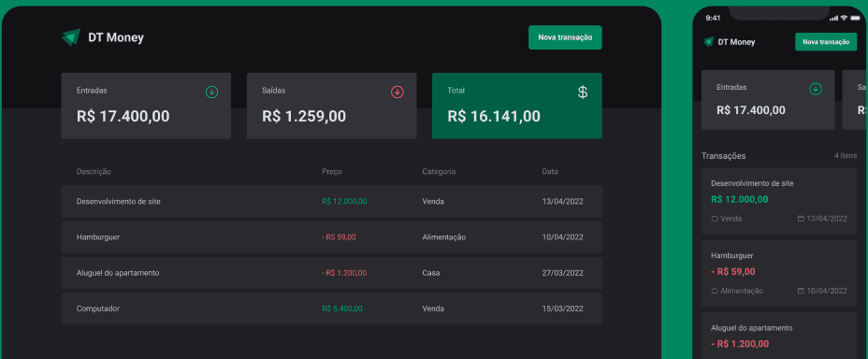This screenshot has width=868, height=359.
Task: Click the dollar sign icon on Total card
Action: tap(583, 93)
